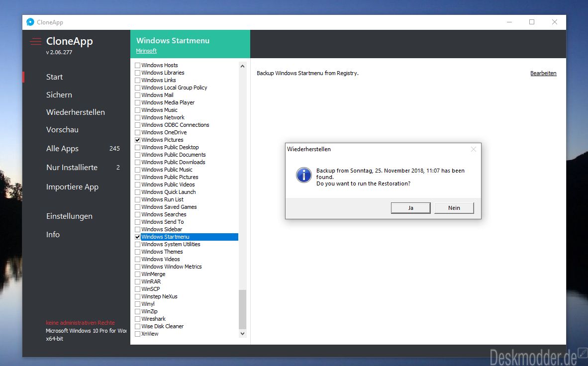The image size is (588, 366).
Task: Select the Windows Public Documents entry
Action: [x=173, y=155]
